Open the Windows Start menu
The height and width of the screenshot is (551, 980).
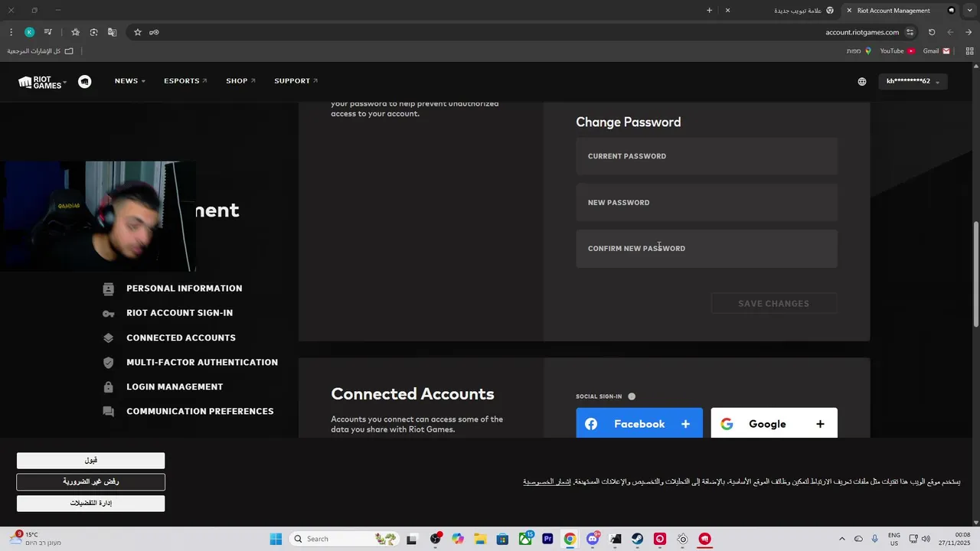click(276, 539)
